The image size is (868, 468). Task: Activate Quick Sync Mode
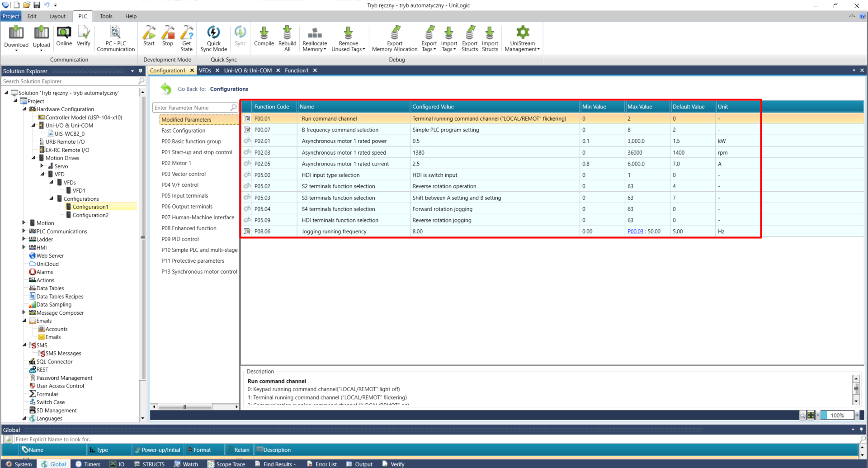[x=213, y=38]
